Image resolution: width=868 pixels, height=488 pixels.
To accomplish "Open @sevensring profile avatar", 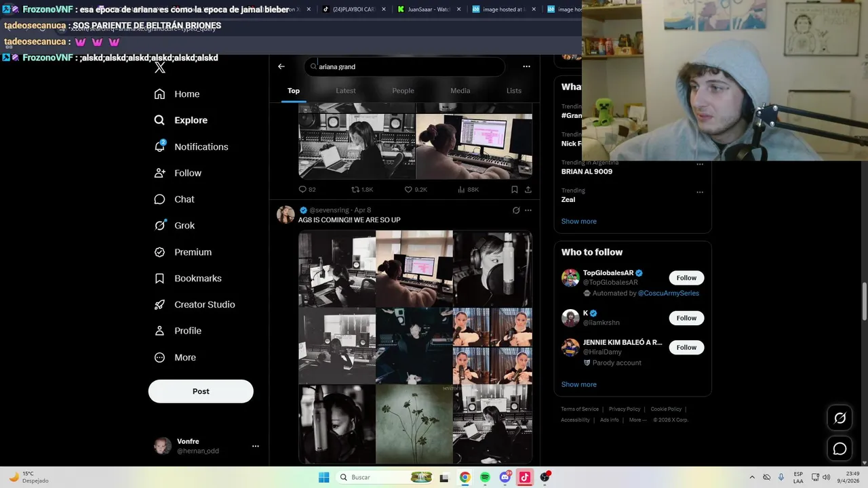I will (285, 215).
